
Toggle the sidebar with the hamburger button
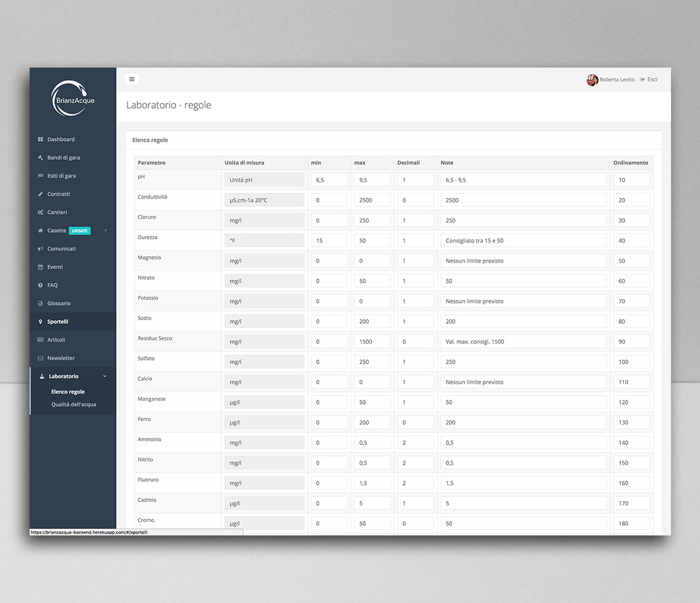coord(132,78)
